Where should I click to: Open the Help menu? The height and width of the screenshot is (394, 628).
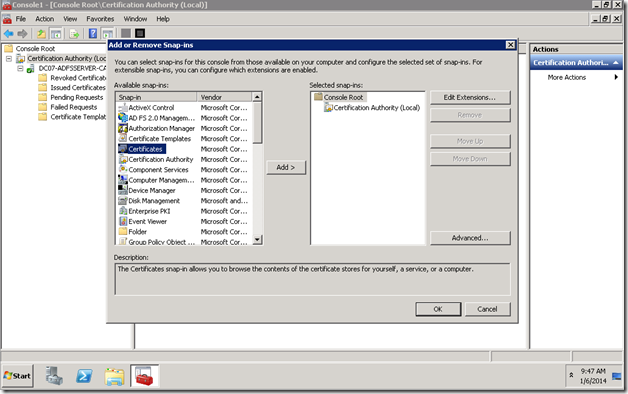(x=163, y=19)
